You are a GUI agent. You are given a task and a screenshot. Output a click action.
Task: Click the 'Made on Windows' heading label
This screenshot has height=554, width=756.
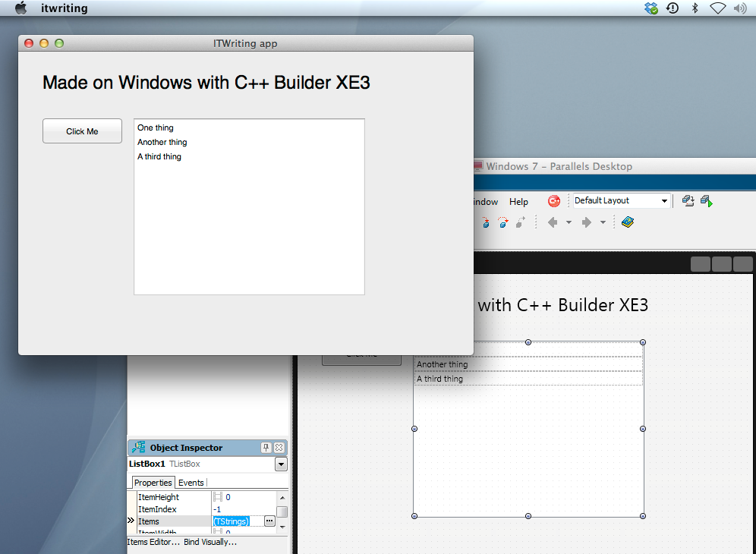click(206, 83)
